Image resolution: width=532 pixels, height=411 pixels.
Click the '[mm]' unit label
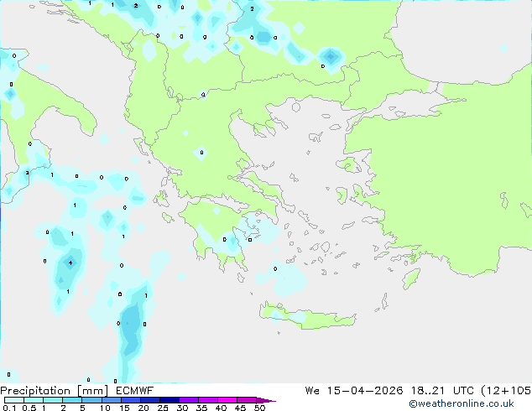point(92,391)
